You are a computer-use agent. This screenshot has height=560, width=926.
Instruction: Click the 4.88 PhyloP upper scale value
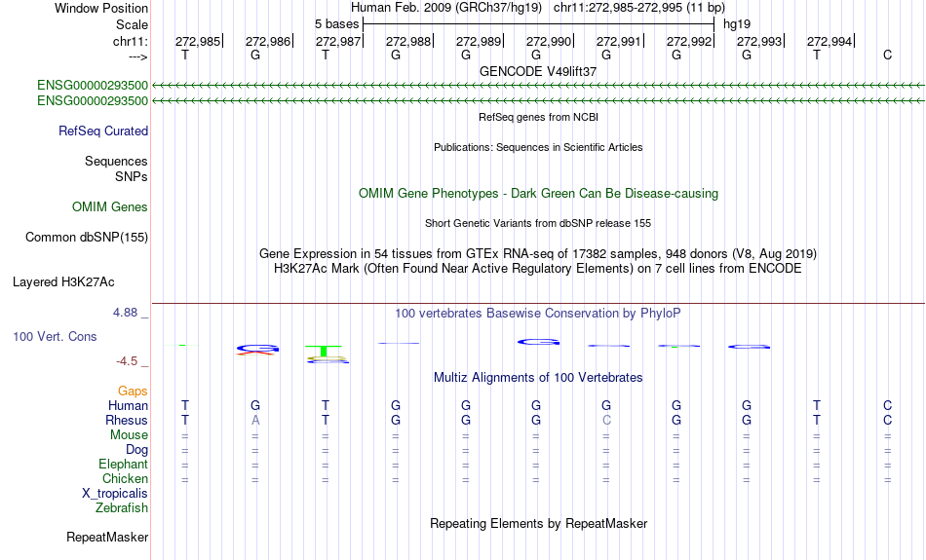click(x=125, y=313)
